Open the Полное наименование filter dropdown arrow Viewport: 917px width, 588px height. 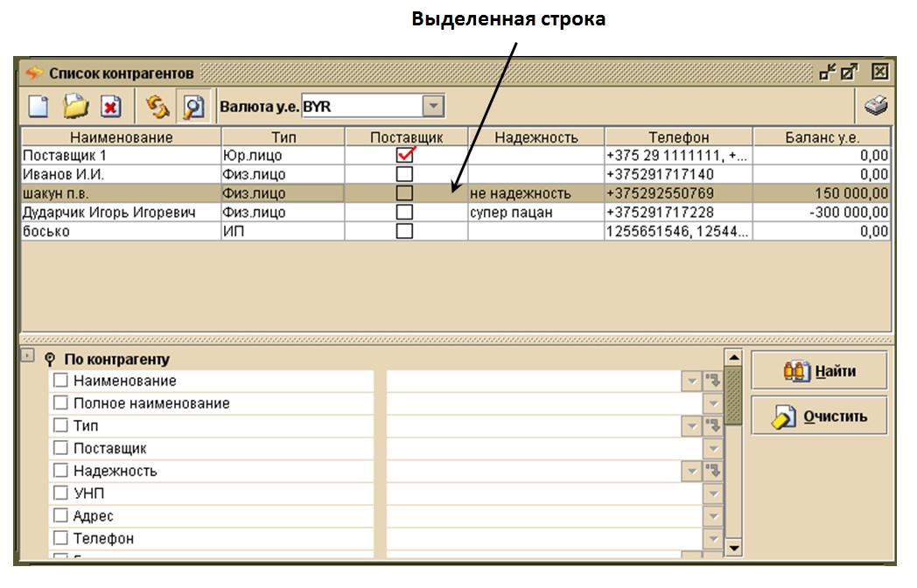[713, 403]
